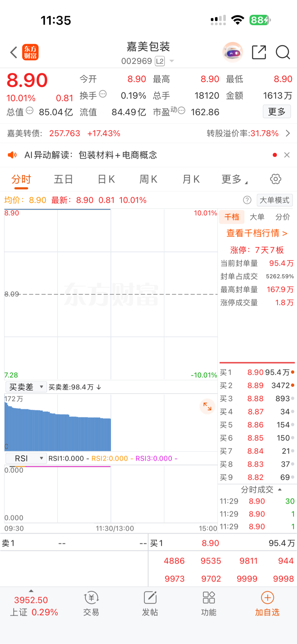297x644 pixels.
Task: Tap the 嘉美包装 stock title
Action: (x=148, y=47)
